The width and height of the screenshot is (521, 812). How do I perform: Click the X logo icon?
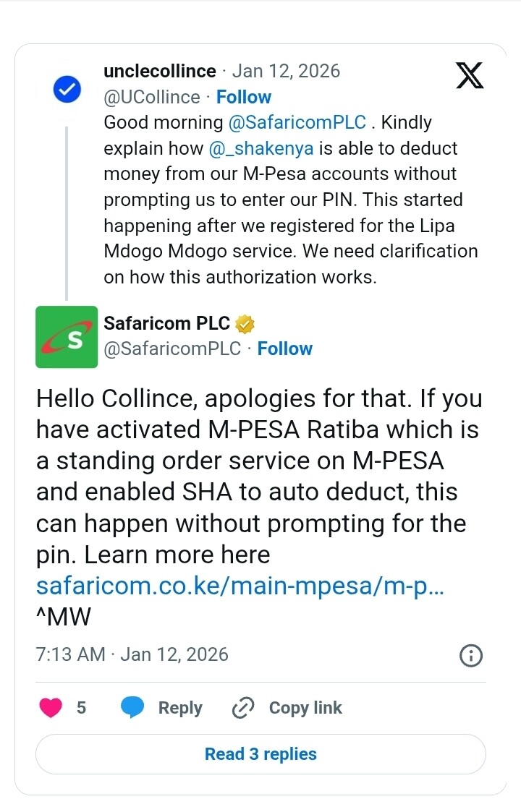click(x=470, y=75)
